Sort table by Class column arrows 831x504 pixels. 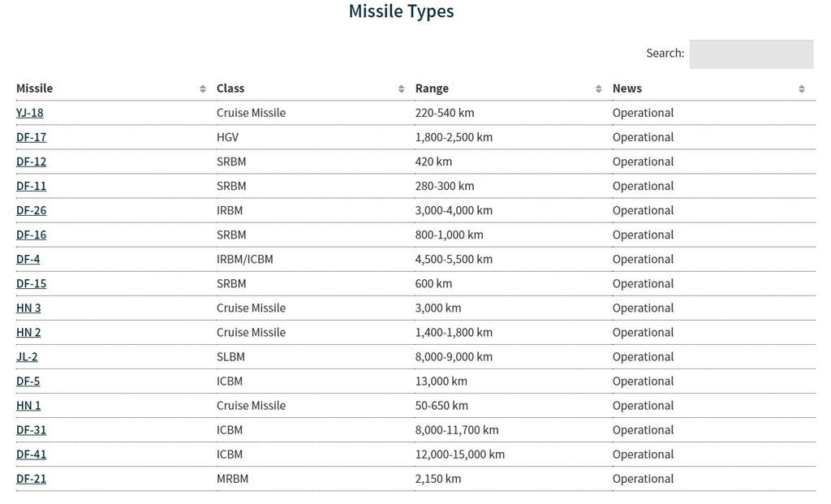coord(401,89)
